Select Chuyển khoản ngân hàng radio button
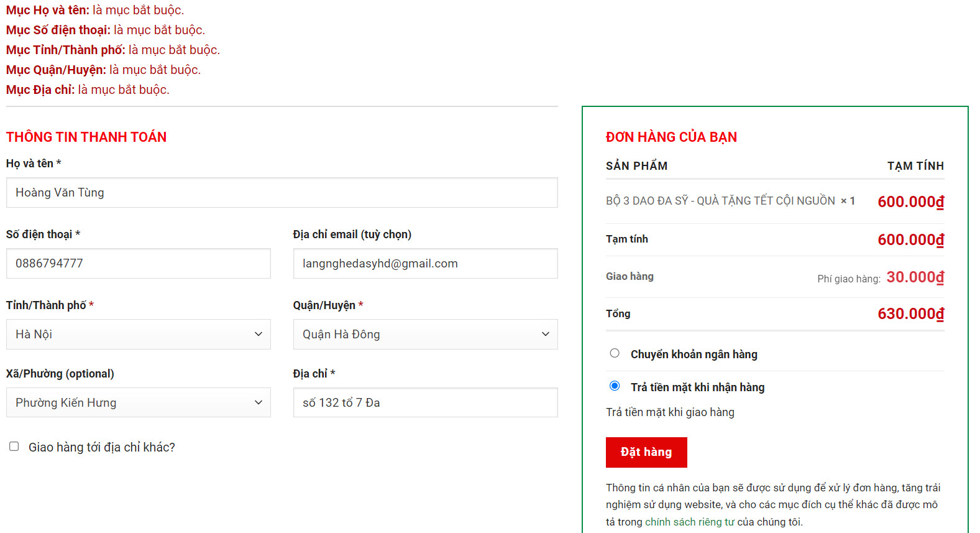The image size is (980, 533). click(x=615, y=353)
